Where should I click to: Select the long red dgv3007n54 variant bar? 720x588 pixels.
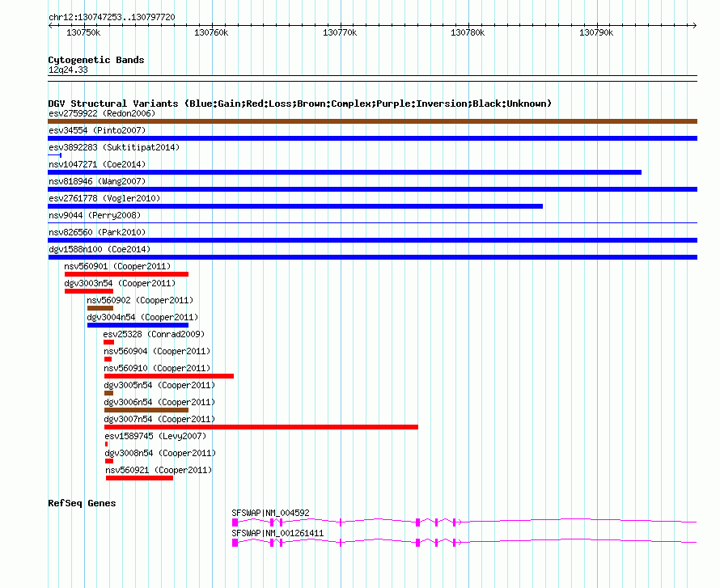click(260, 427)
